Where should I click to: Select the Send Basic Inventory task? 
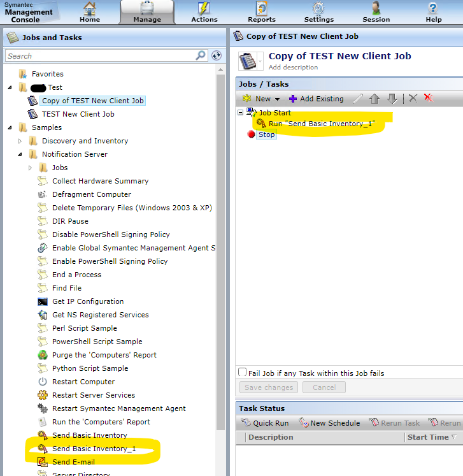90,435
